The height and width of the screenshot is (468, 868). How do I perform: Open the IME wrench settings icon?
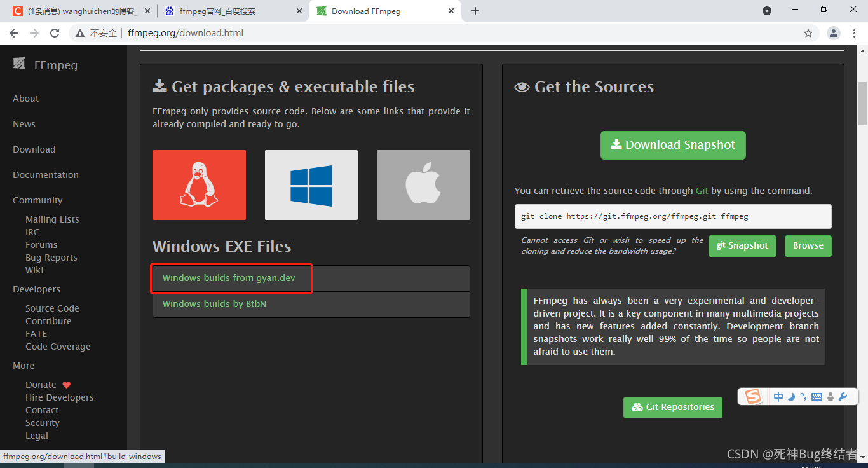tap(843, 397)
